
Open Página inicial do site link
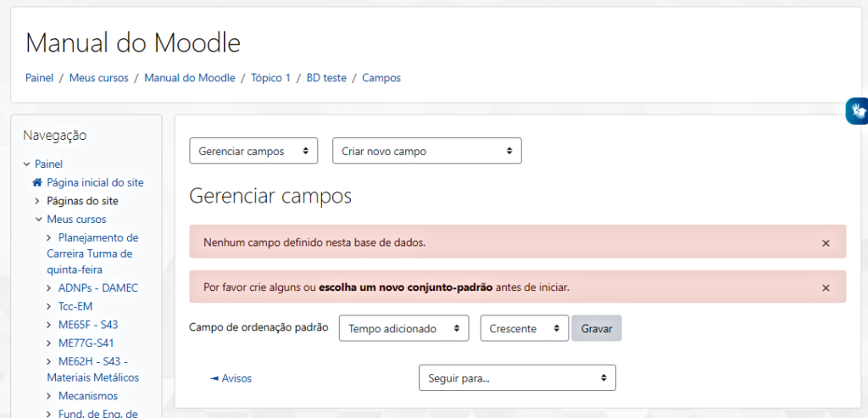pos(95,182)
